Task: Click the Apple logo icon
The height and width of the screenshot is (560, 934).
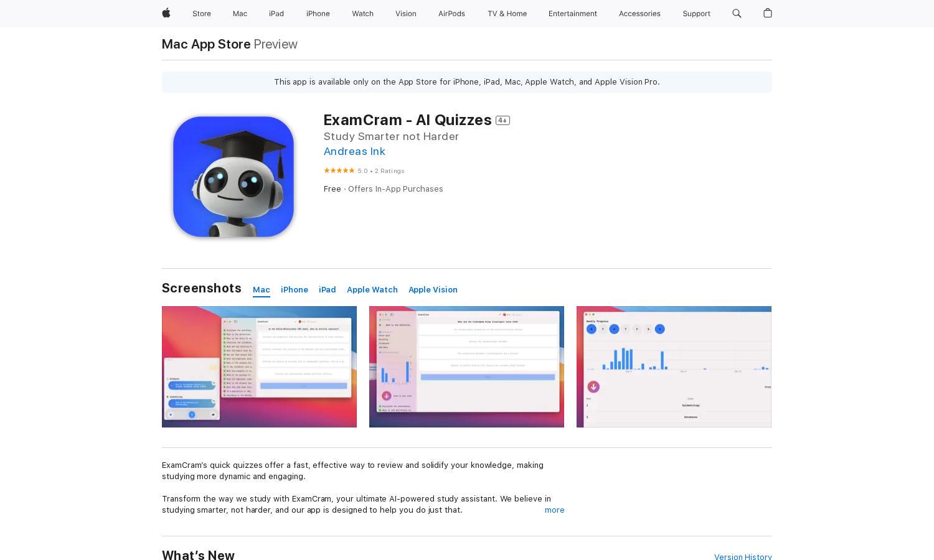Action: click(x=166, y=13)
